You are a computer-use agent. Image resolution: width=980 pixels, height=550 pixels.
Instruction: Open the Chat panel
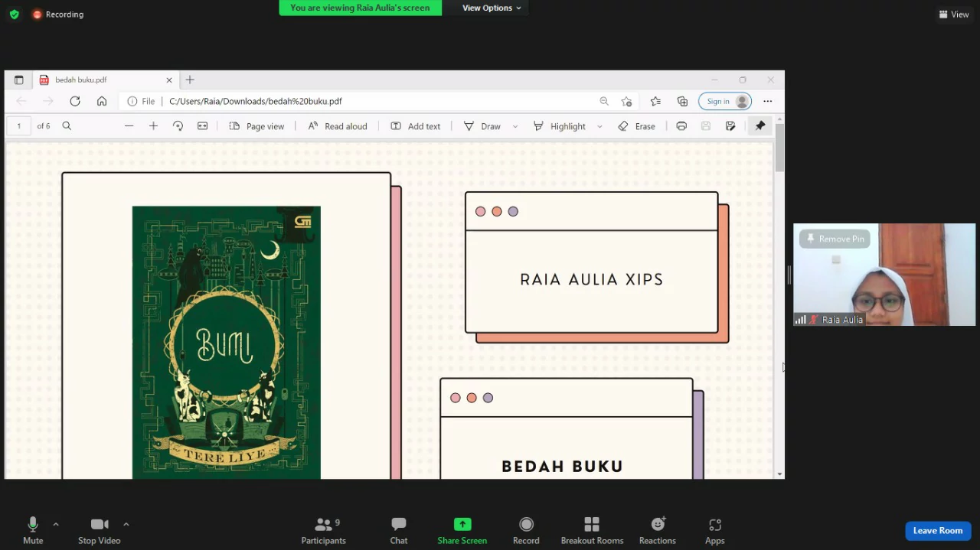[399, 530]
